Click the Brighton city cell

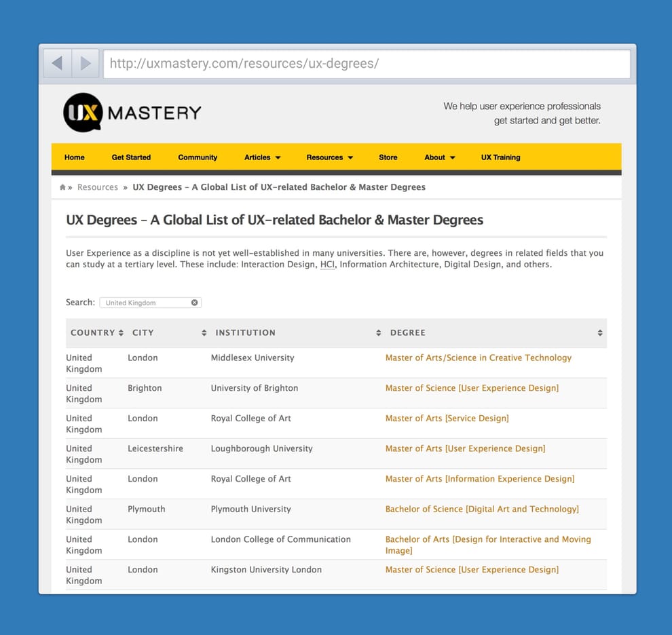click(x=145, y=388)
